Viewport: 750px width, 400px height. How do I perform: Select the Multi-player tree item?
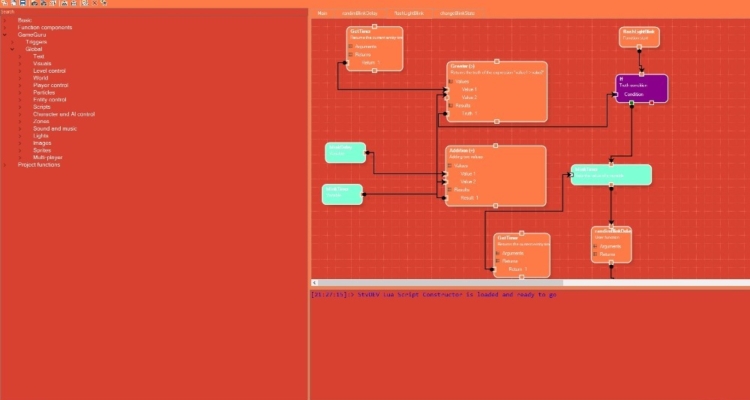48,157
